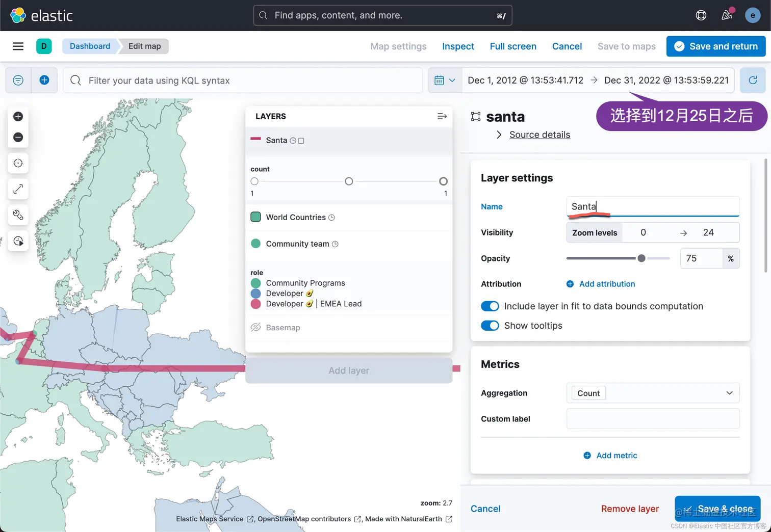Click the minimum zoom level field
771x532 pixels.
coord(644,232)
